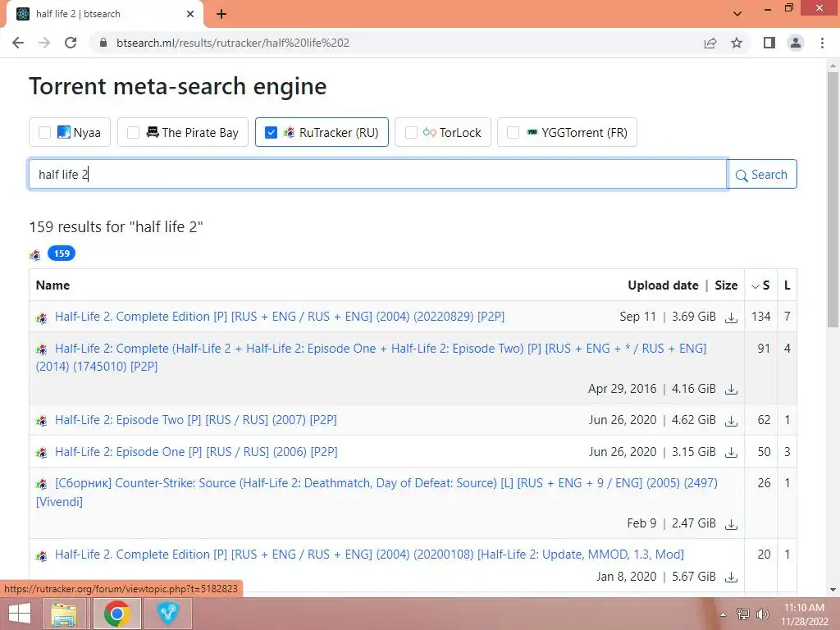Open the Chrome profile avatar
Image resolution: width=840 pixels, height=630 pixels.
coord(796,43)
